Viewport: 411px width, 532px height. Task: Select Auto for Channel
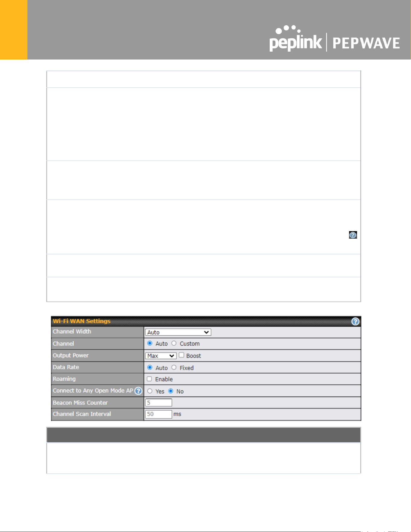pyautogui.click(x=150, y=343)
